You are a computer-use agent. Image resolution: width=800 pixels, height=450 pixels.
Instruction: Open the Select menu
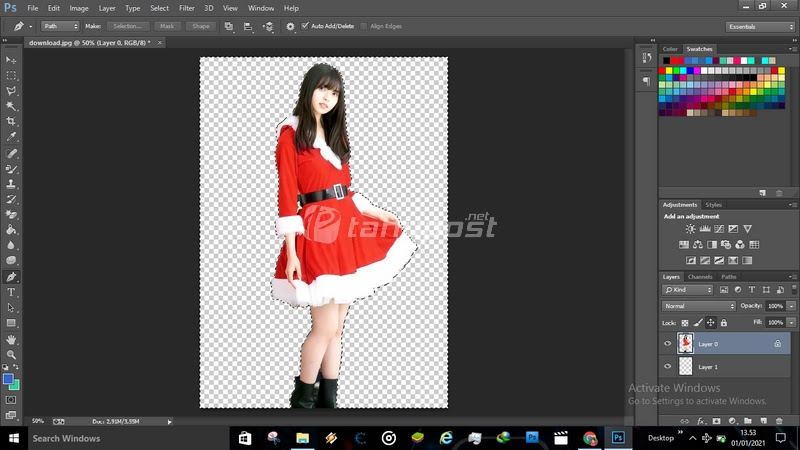tap(159, 8)
